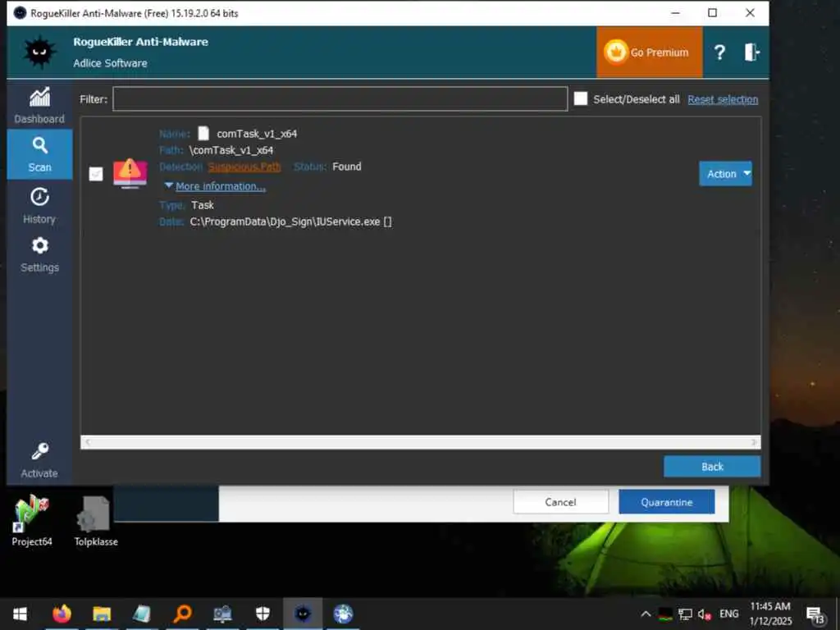Click the Suspicious.Path detection link

[x=244, y=167]
